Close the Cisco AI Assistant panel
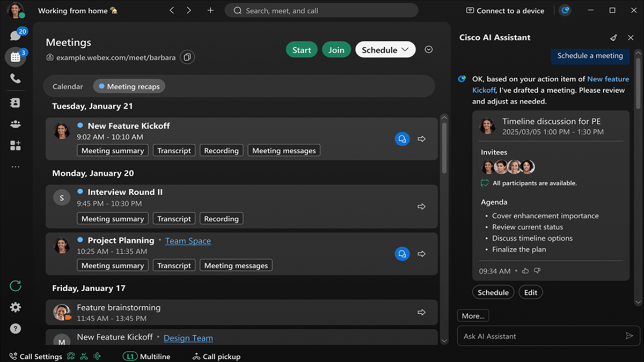 click(631, 38)
